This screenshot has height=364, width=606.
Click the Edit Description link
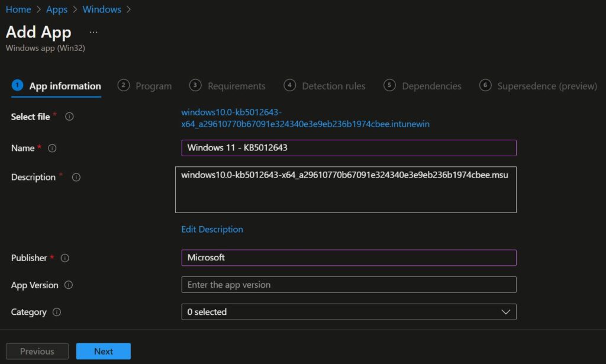click(x=212, y=229)
